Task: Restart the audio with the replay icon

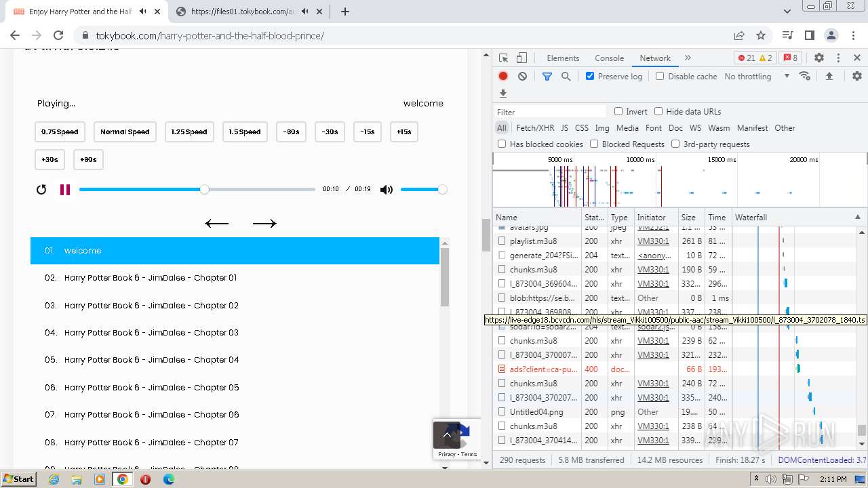Action: 41,190
